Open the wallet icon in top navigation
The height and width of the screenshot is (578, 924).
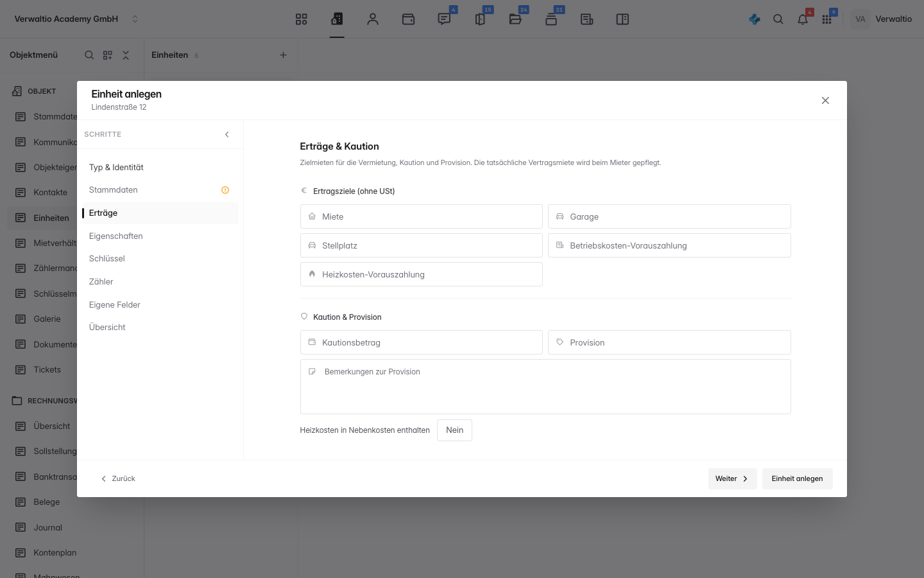click(x=408, y=19)
